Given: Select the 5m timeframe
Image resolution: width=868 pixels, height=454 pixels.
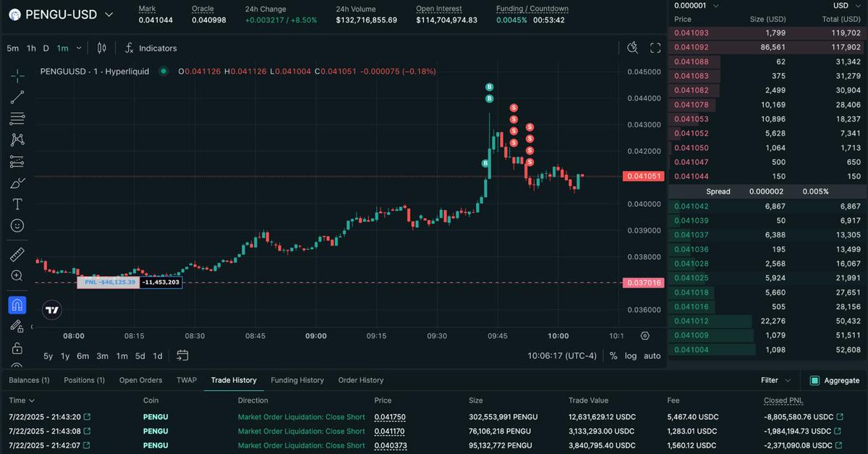Looking at the screenshot, I should coord(13,48).
